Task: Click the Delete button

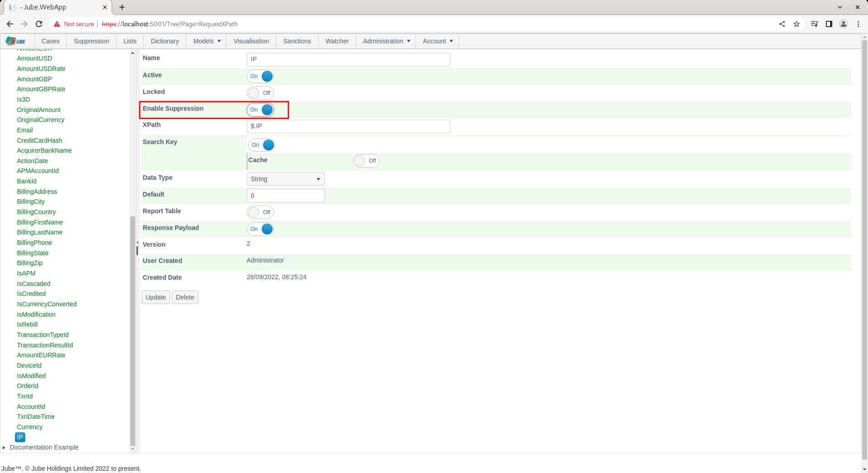Action: coord(185,297)
